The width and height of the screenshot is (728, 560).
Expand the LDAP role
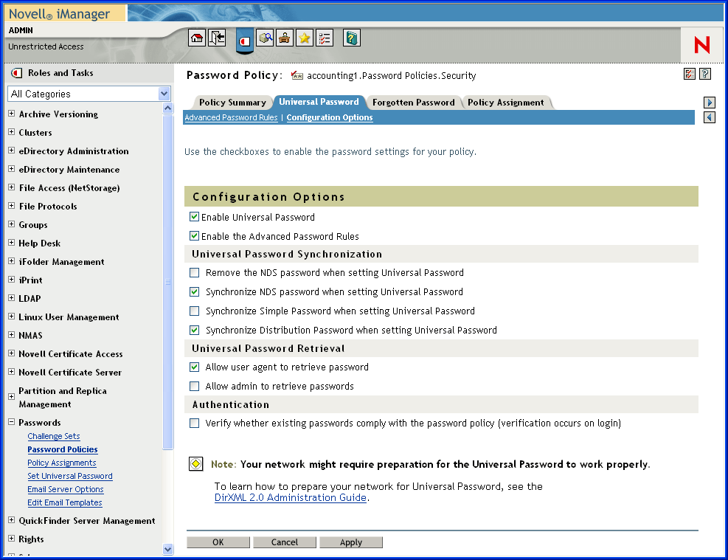(x=12, y=297)
